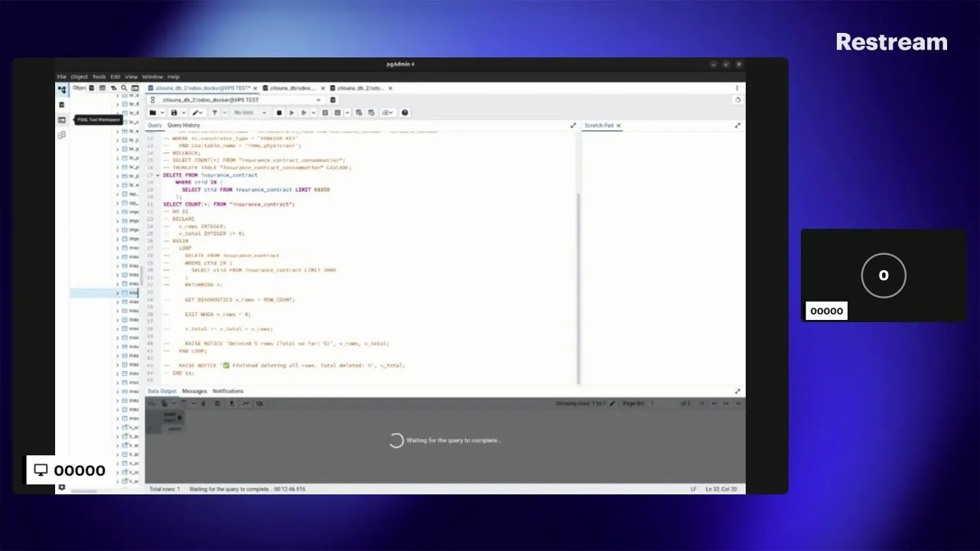
Task: Switch to Data Output tab
Action: click(162, 391)
